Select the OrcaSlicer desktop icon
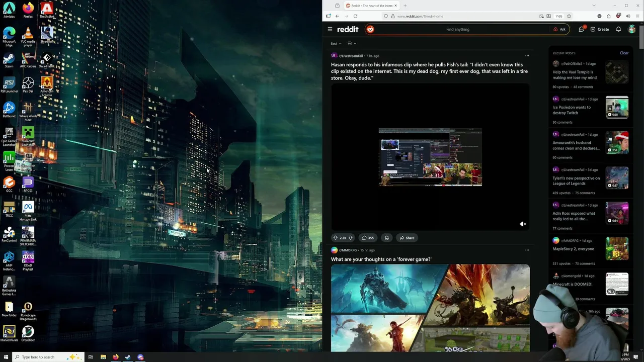Viewport: 644px width, 362px height. point(28,333)
